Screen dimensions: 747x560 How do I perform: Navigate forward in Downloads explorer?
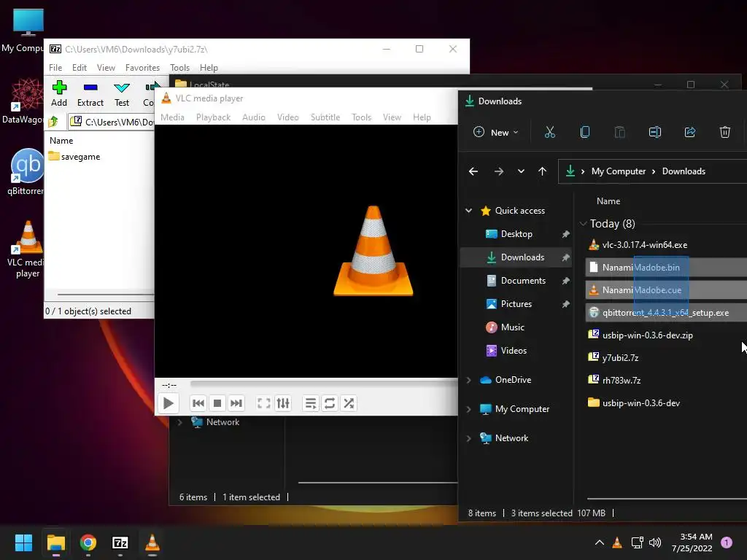coord(499,171)
